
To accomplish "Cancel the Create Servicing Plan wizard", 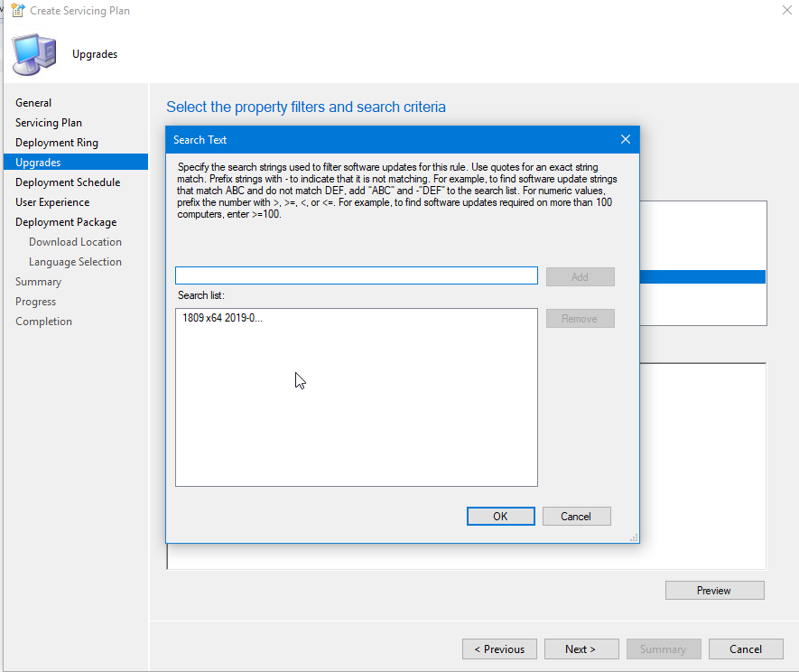I will tap(746, 649).
